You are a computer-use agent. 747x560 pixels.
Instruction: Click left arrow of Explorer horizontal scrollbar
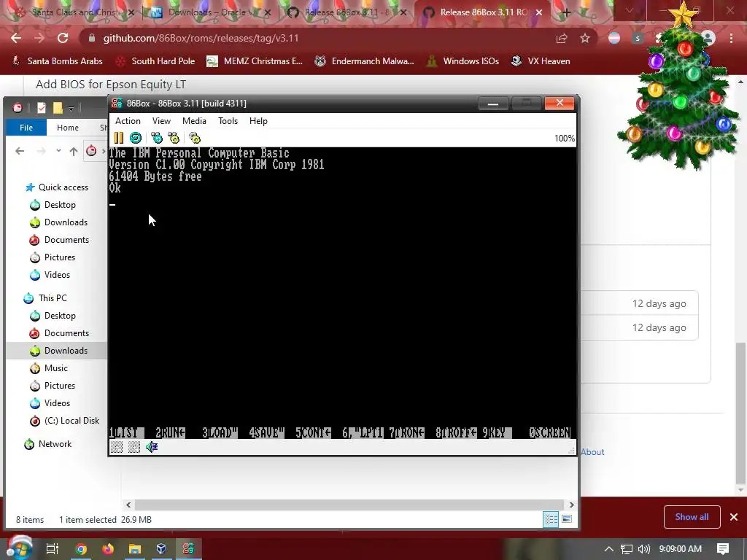click(128, 505)
